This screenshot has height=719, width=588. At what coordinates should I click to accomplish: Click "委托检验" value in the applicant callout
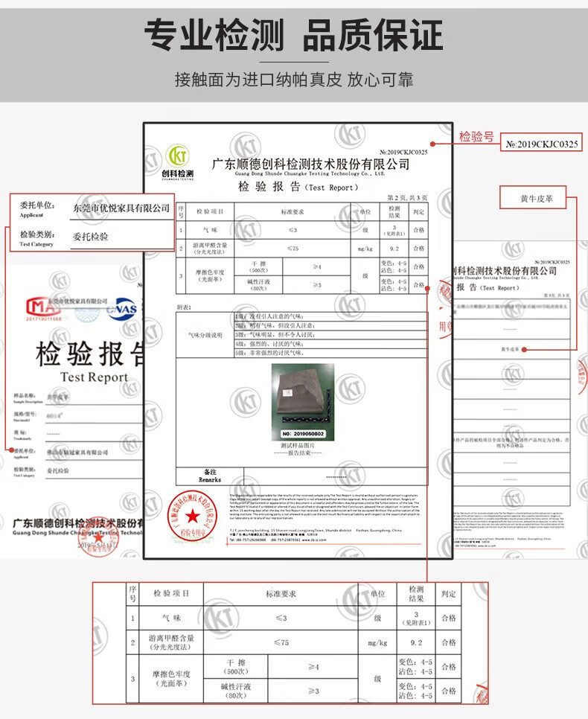pos(90,237)
